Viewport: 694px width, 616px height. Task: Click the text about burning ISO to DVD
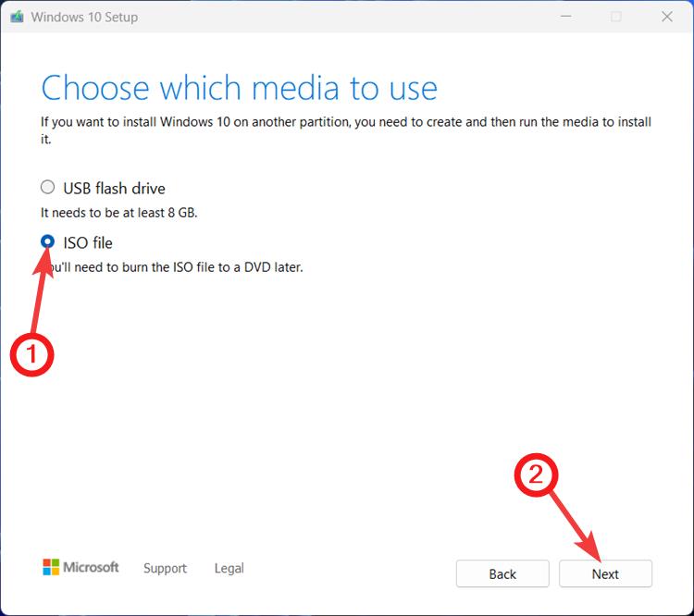172,267
